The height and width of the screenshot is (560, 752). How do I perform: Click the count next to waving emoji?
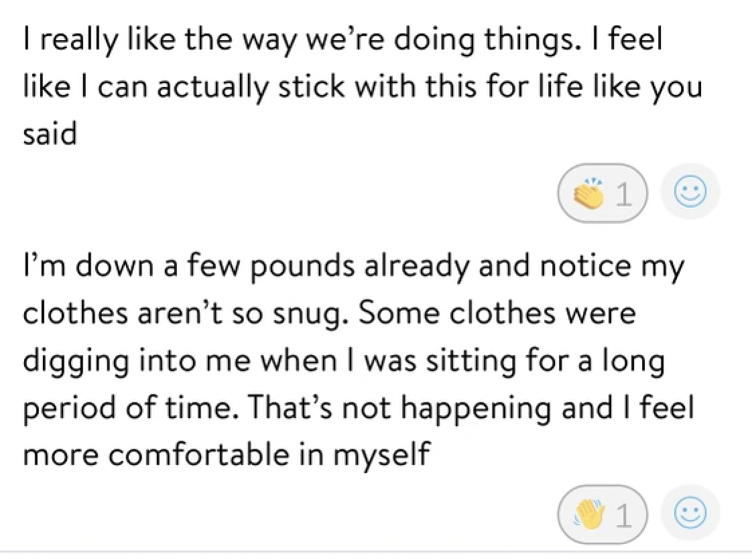tap(623, 514)
